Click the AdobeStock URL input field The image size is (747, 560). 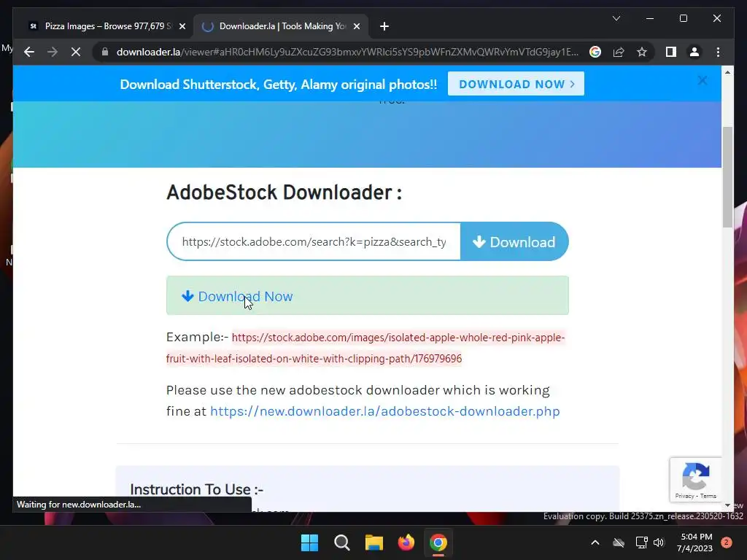click(x=314, y=241)
